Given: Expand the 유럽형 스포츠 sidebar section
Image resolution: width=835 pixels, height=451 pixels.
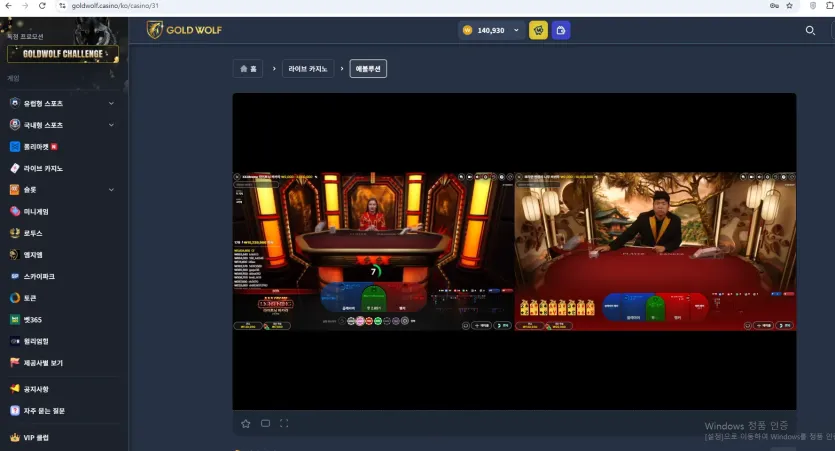Looking at the screenshot, I should pyautogui.click(x=62, y=103).
